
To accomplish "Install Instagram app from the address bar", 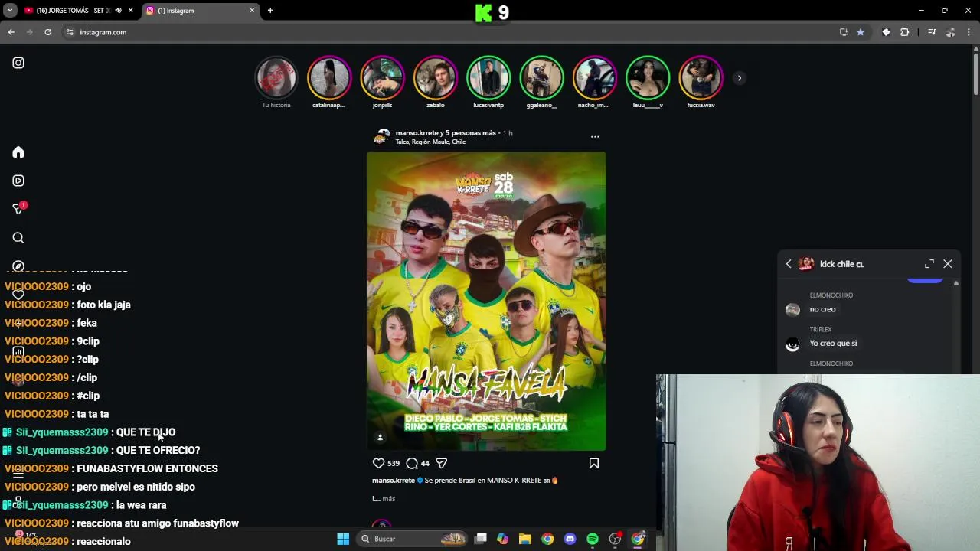I will coord(844,32).
